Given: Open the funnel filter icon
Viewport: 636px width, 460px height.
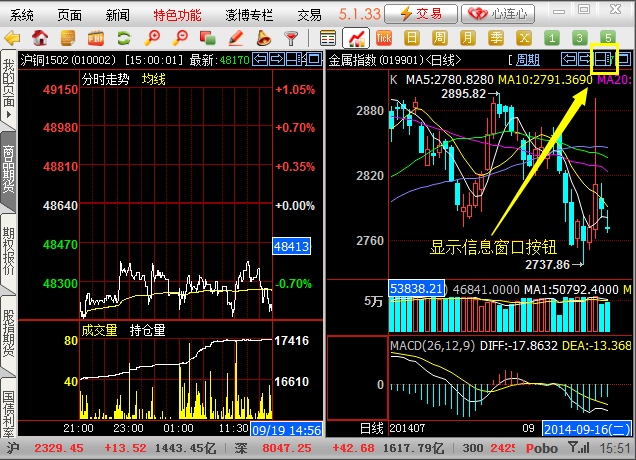Looking at the screenshot, I should (x=291, y=38).
